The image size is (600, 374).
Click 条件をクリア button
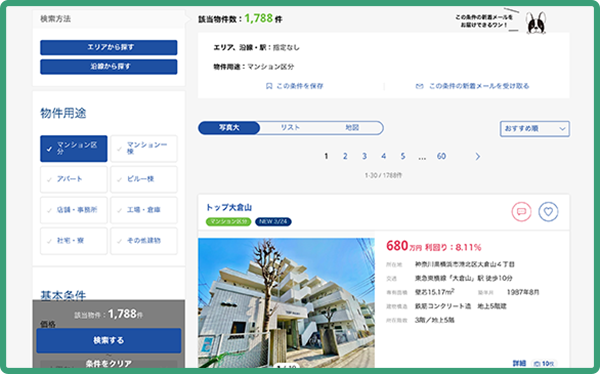click(109, 363)
